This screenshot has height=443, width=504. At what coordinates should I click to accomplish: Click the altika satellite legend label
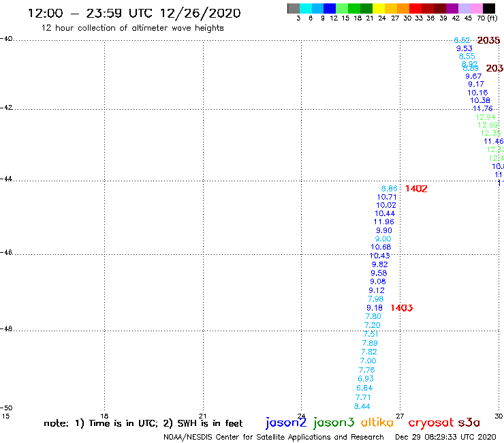point(377,423)
